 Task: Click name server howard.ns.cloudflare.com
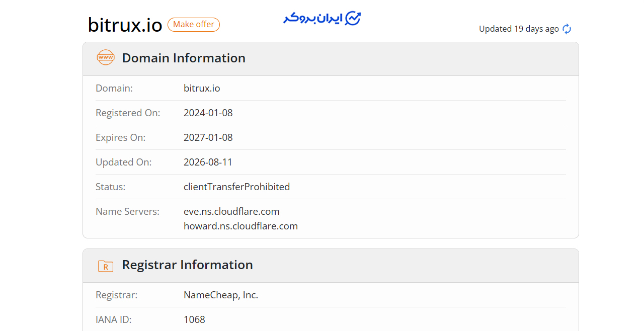point(241,226)
